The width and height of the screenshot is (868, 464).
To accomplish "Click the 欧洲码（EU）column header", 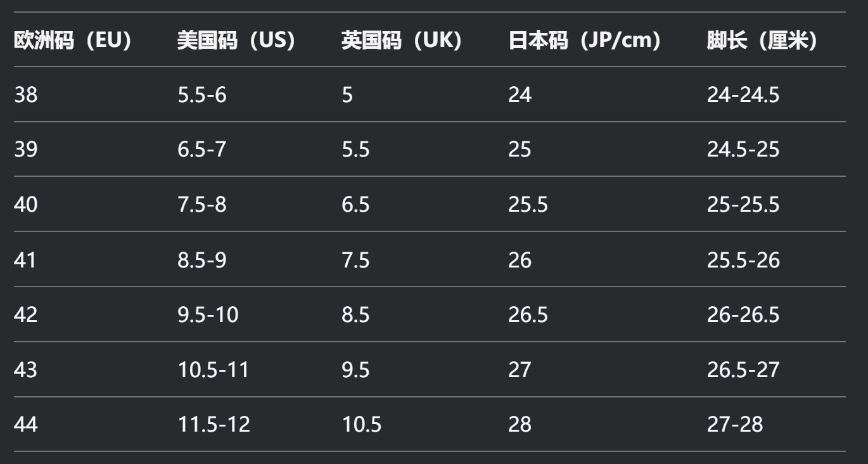I will tap(73, 41).
